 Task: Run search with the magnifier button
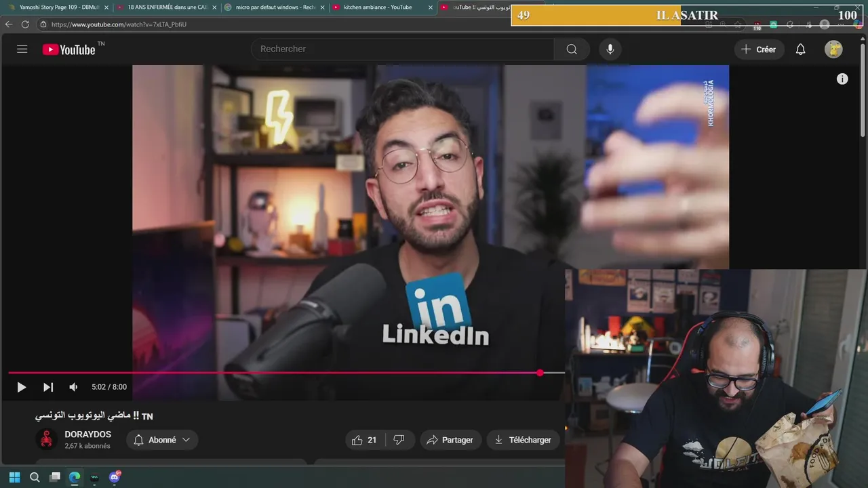pos(572,49)
